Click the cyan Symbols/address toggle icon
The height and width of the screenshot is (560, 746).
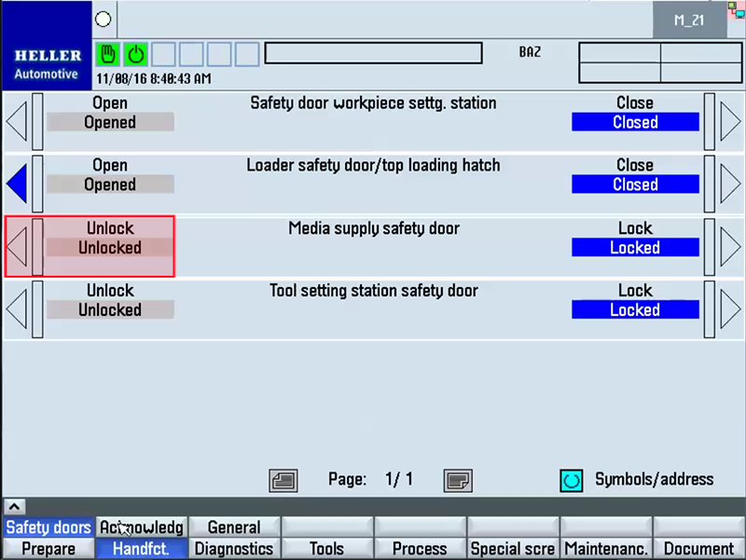(571, 480)
